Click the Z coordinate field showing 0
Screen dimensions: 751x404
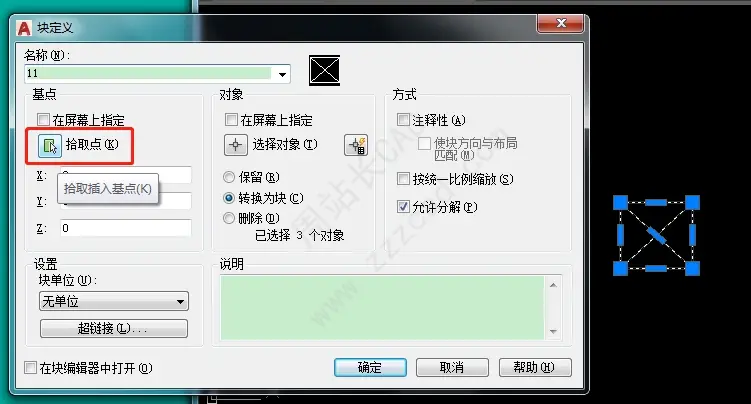[x=126, y=228]
